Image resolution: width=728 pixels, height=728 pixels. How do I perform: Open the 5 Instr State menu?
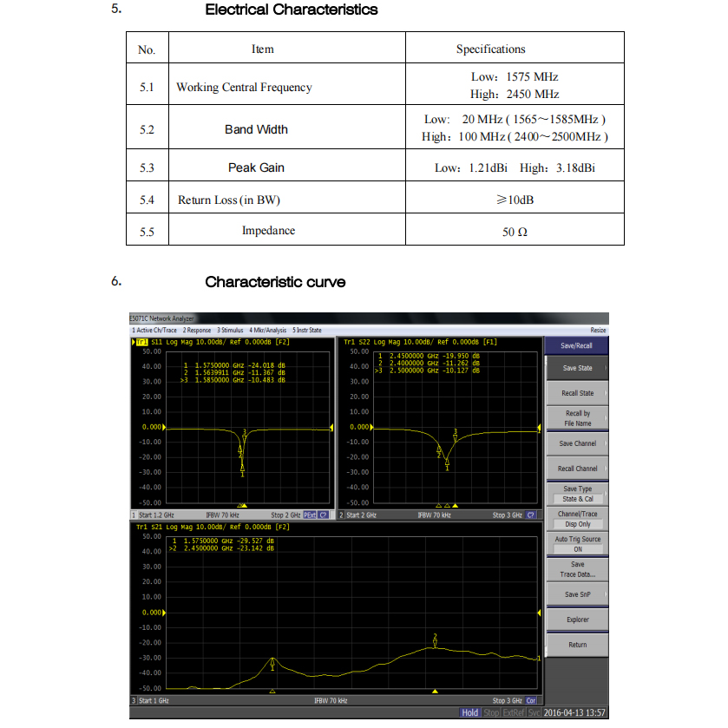tap(307, 330)
